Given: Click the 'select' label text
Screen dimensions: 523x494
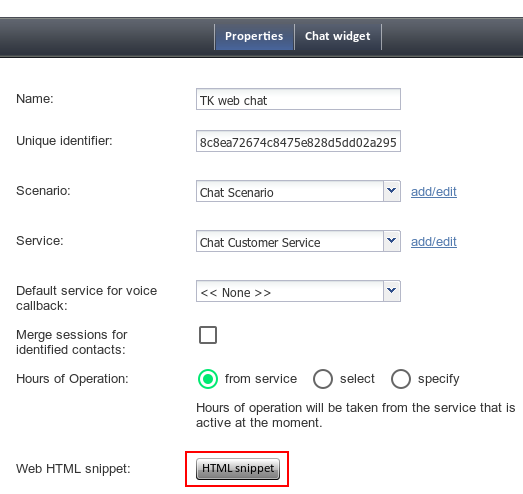Looking at the screenshot, I should click(x=357, y=379).
